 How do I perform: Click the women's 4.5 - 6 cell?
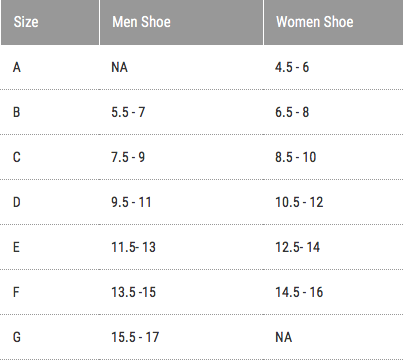coord(292,67)
